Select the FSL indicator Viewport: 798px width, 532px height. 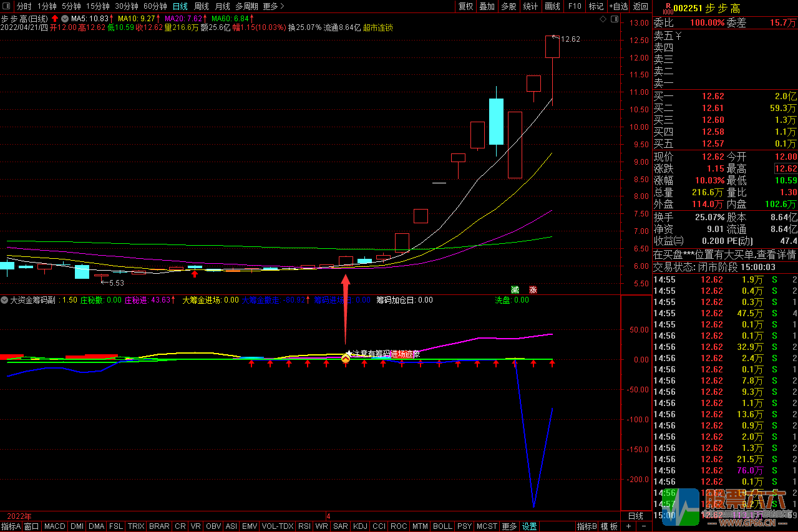(116, 526)
